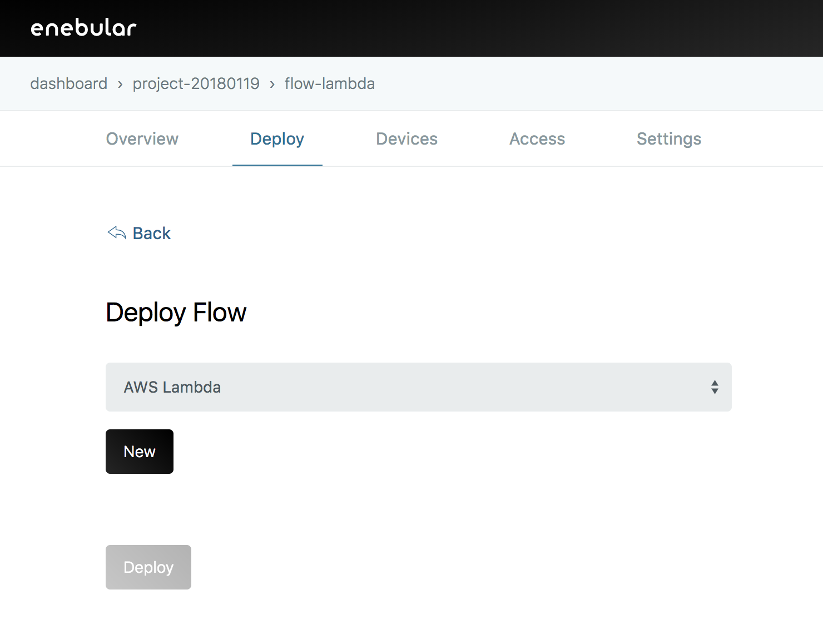Click the Deploy Flow heading
Screen dimensions: 823x644
pos(176,312)
